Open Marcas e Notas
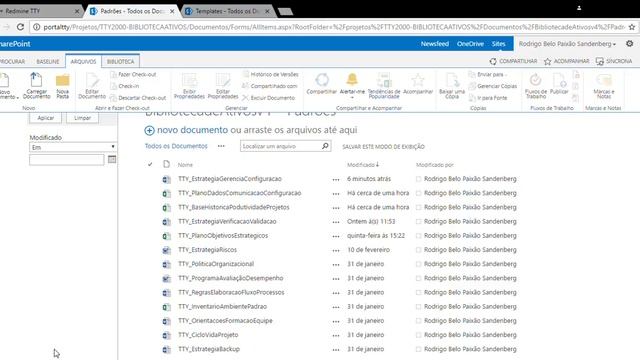 pyautogui.click(x=604, y=86)
